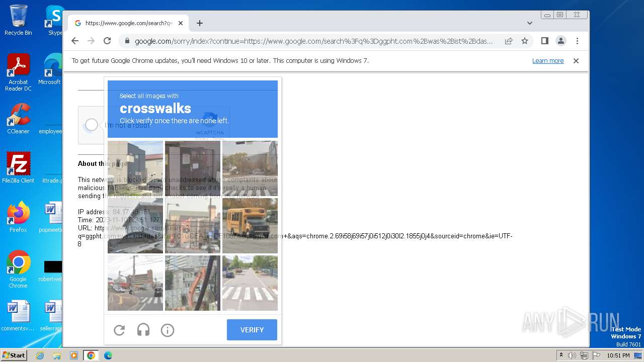Open the media player taskbar icon
Image resolution: width=644 pixels, height=362 pixels.
74,355
